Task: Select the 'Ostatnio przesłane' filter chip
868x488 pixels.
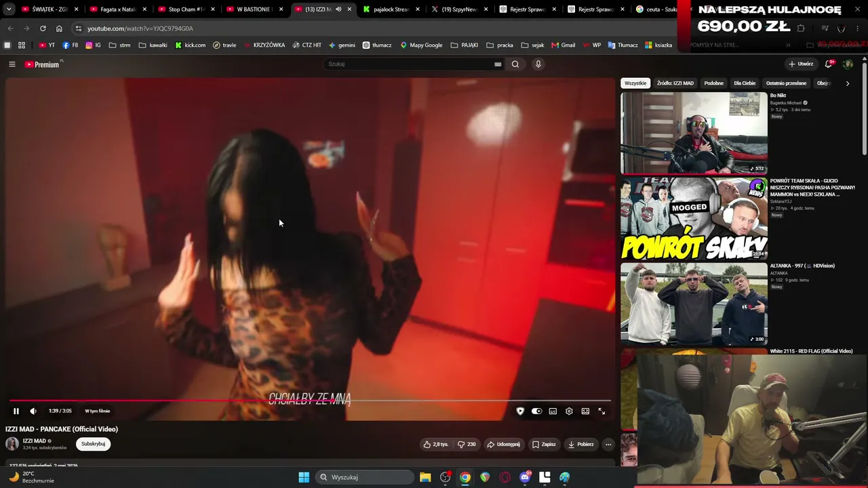Action: coord(787,83)
